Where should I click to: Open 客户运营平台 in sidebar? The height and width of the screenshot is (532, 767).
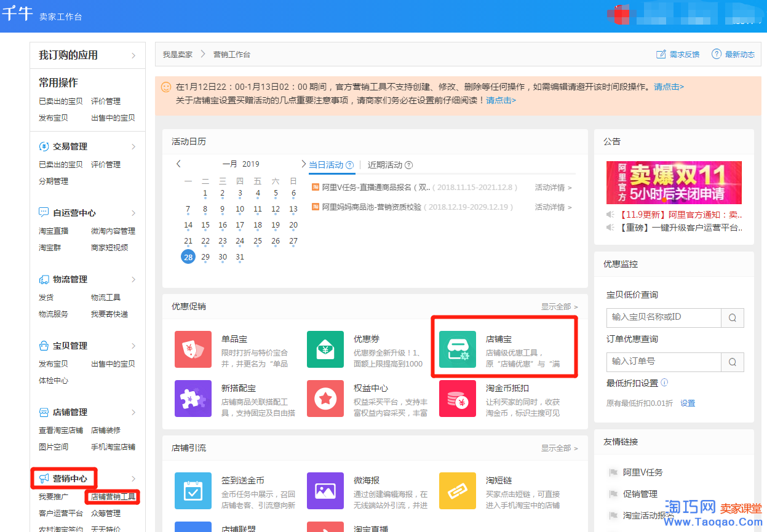pos(61,513)
